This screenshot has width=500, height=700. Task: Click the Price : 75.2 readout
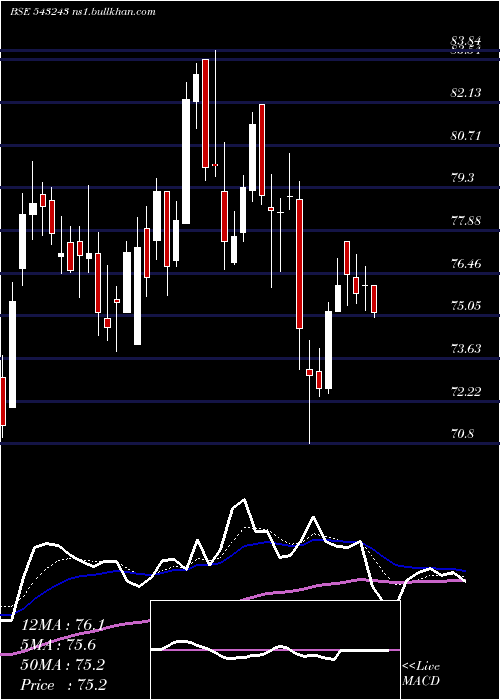(x=63, y=684)
